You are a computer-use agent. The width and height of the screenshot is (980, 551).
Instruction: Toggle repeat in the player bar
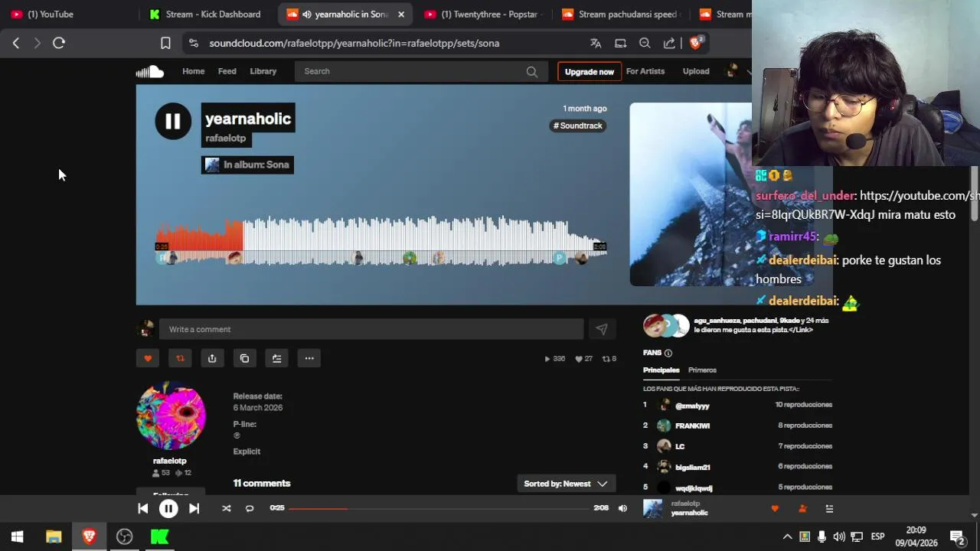(x=250, y=508)
